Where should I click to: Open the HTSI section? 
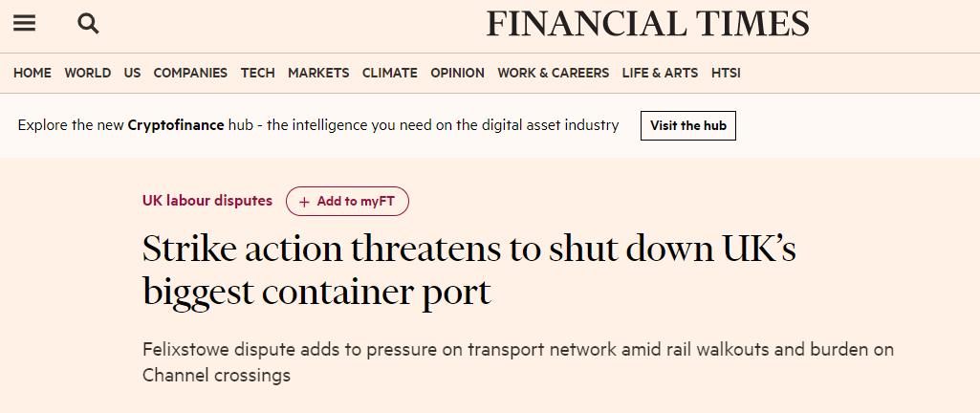pyautogui.click(x=726, y=73)
